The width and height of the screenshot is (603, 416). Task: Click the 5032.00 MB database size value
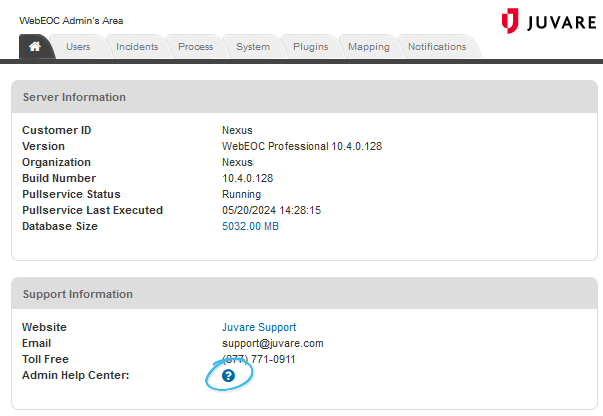pyautogui.click(x=250, y=226)
